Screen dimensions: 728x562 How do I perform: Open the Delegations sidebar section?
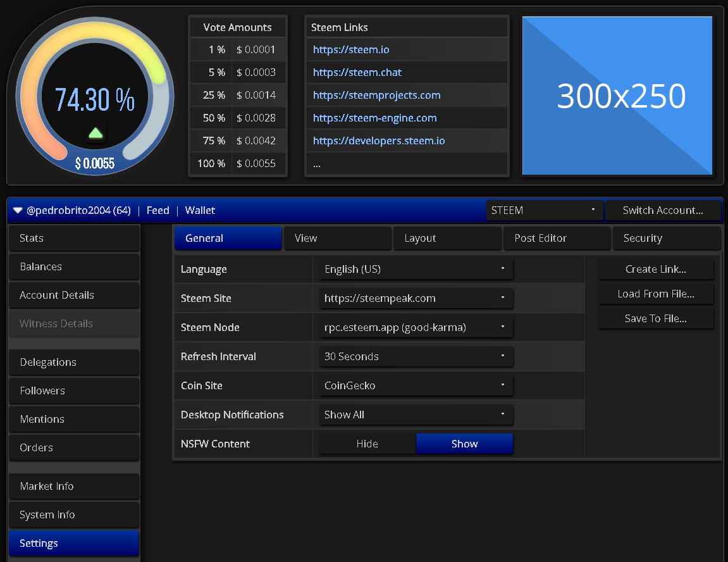point(74,362)
